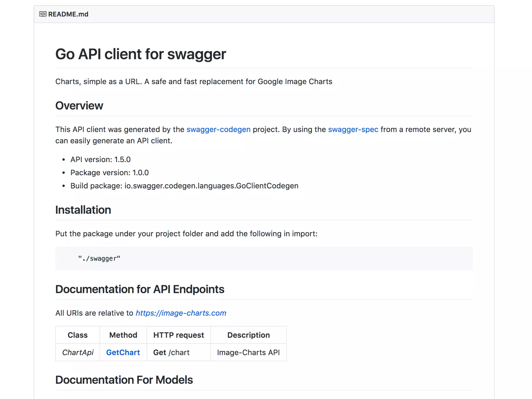
Task: Click the Installation section heading
Action: coord(83,210)
